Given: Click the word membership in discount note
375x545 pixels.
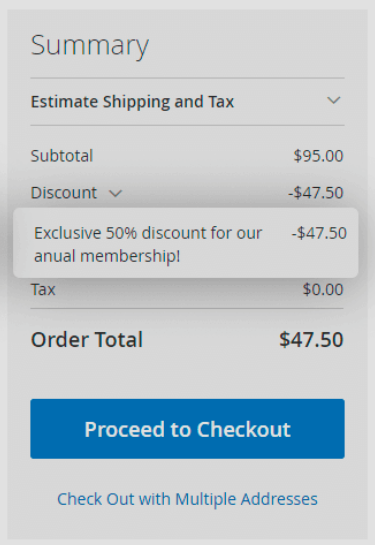Looking at the screenshot, I should pyautogui.click(x=130, y=257).
